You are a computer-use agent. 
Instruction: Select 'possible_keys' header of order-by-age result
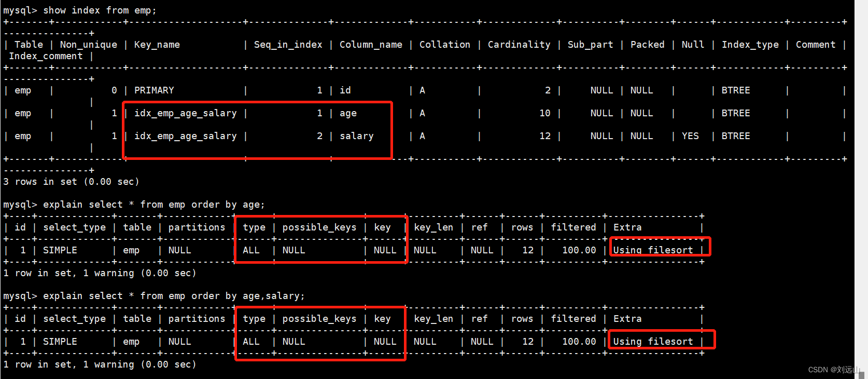(x=319, y=227)
